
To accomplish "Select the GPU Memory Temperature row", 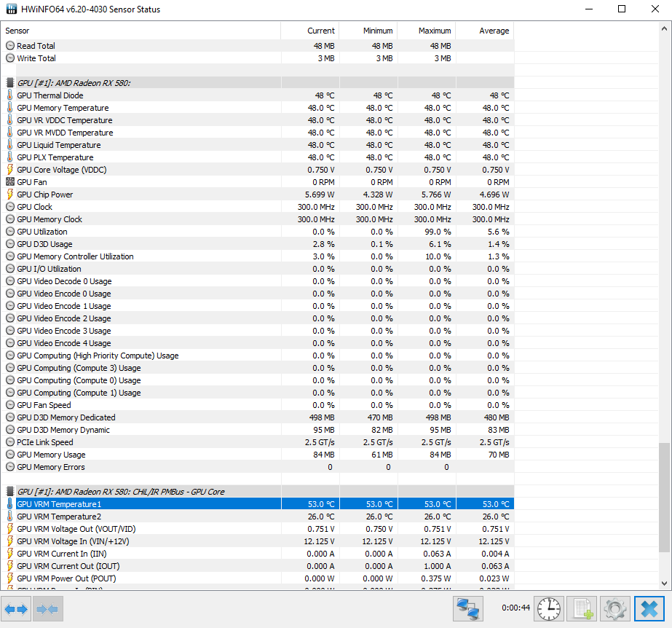I will coord(257,108).
